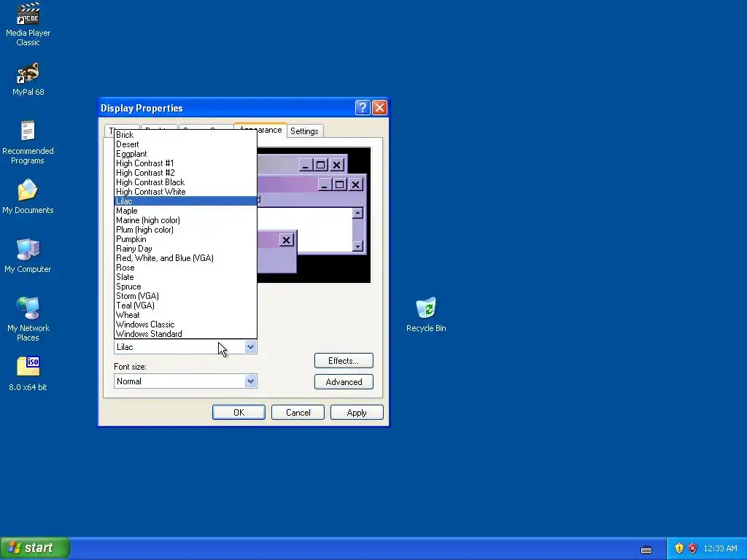Choose the Desert color scheme
747x560 pixels.
(186, 144)
